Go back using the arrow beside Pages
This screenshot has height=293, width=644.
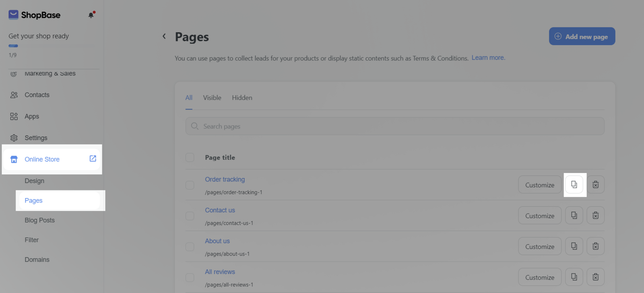tap(164, 36)
